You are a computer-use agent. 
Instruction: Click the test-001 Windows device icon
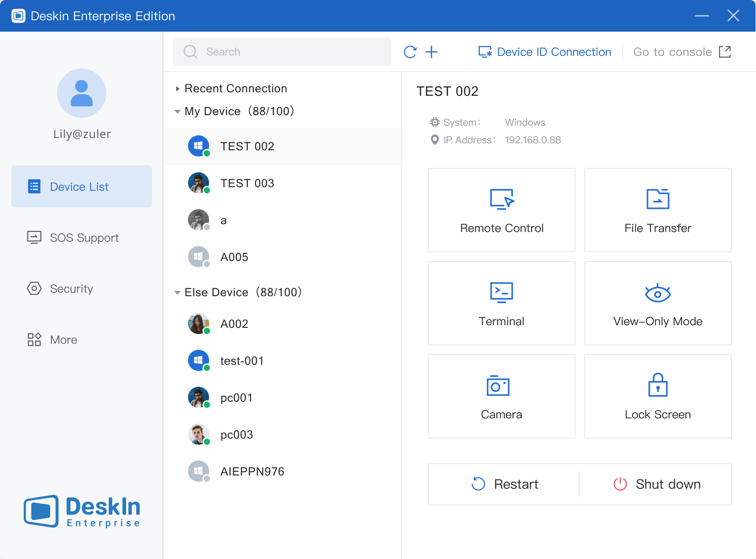(x=199, y=360)
